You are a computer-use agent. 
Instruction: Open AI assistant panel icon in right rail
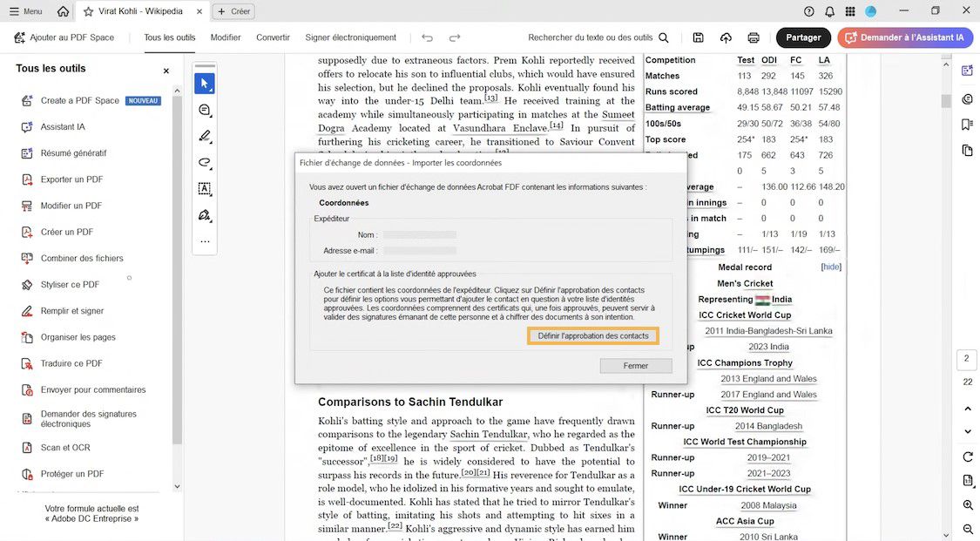coord(968,71)
